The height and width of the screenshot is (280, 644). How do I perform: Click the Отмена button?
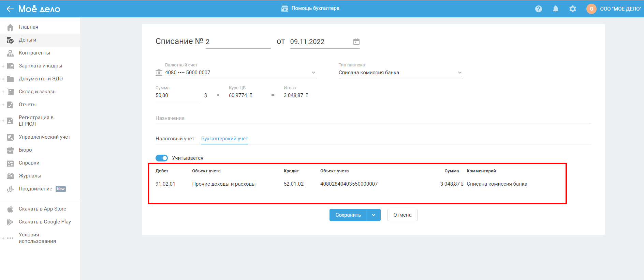coord(402,215)
